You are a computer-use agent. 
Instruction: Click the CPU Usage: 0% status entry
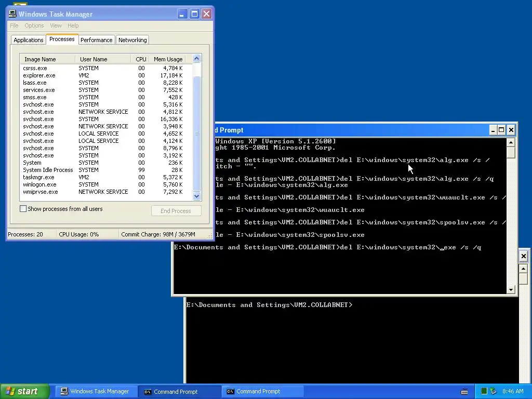(x=87, y=234)
